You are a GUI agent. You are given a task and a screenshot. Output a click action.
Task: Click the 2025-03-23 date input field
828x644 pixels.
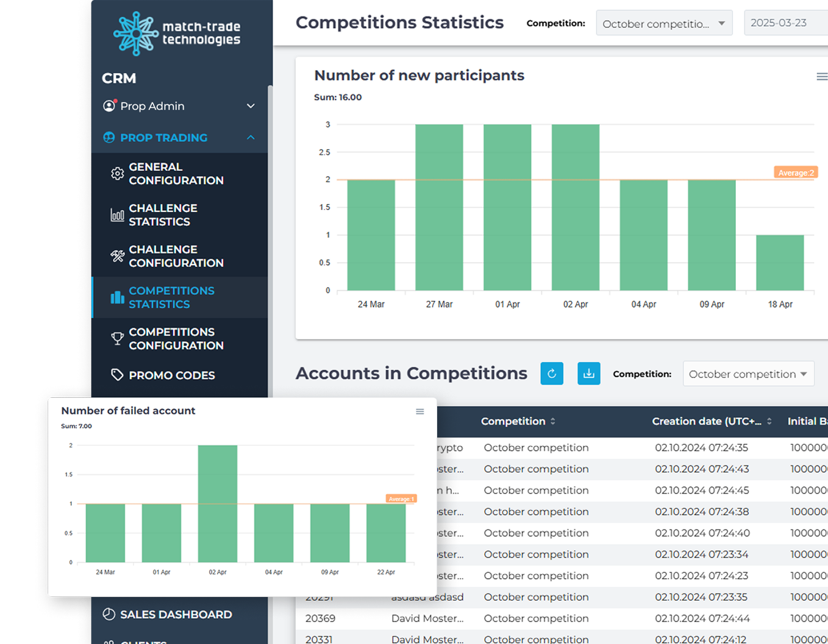tap(784, 23)
